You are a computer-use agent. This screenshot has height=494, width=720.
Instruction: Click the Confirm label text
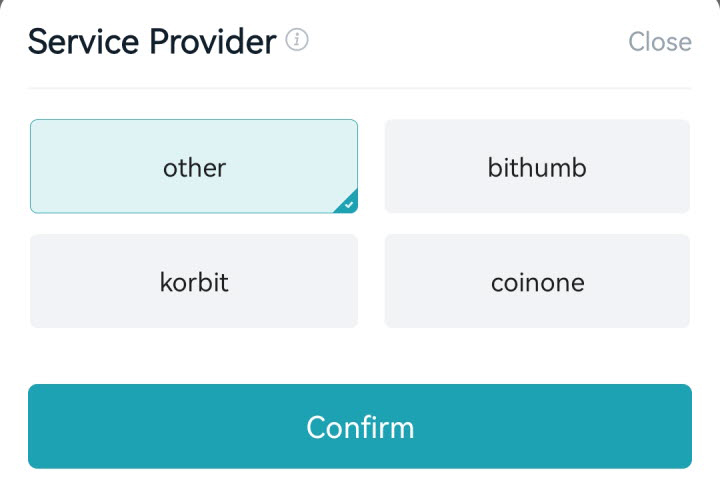coord(360,427)
